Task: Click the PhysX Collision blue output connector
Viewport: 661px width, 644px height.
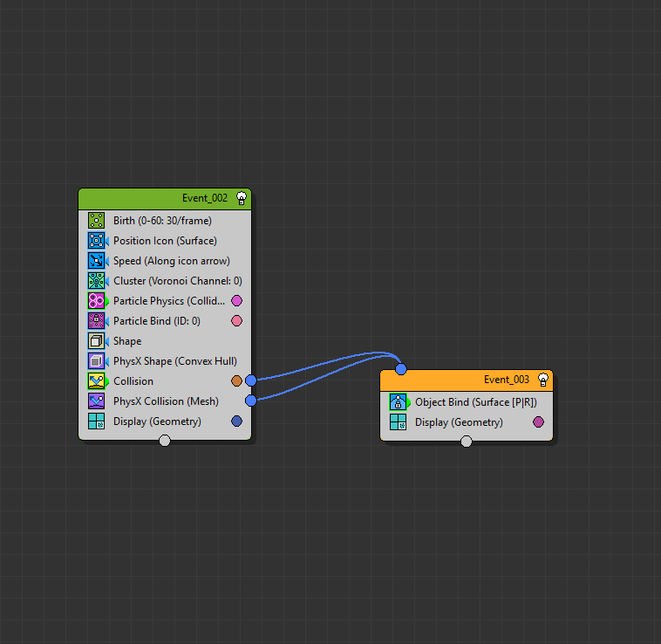Action: (251, 401)
